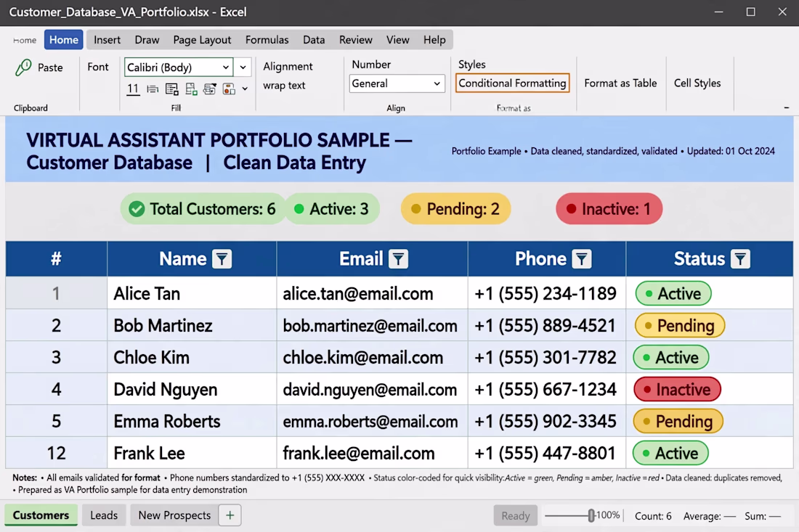Open the Insert ribbon tab

coord(107,40)
